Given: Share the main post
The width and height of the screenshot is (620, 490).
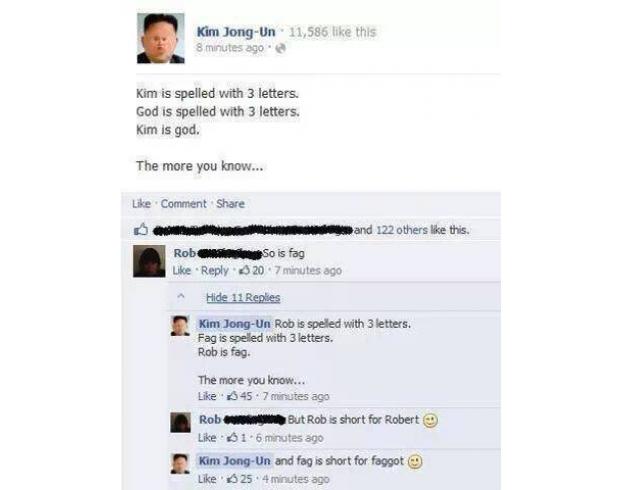Looking at the screenshot, I should click(x=230, y=204).
